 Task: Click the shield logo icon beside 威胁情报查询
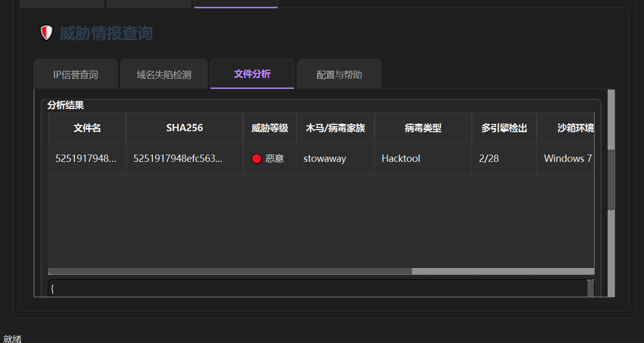click(47, 33)
